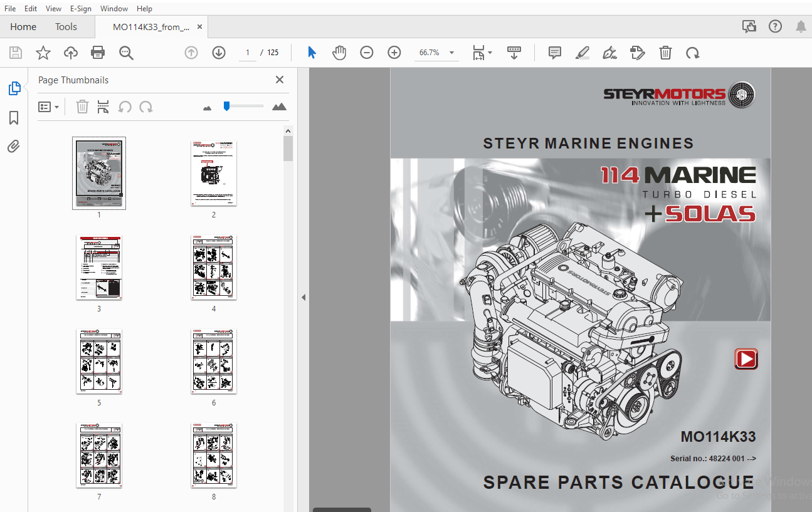Select page 5 thumbnail
The image size is (812, 512).
[99, 361]
